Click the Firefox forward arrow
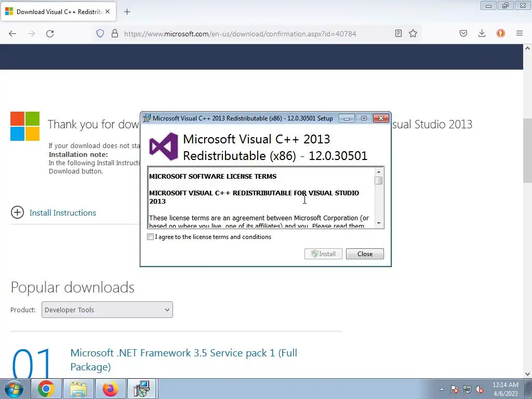The height and width of the screenshot is (399, 532). 31,34
